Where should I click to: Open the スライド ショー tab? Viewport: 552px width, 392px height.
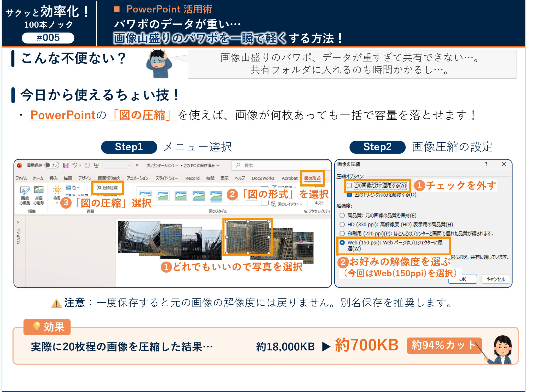pos(166,178)
